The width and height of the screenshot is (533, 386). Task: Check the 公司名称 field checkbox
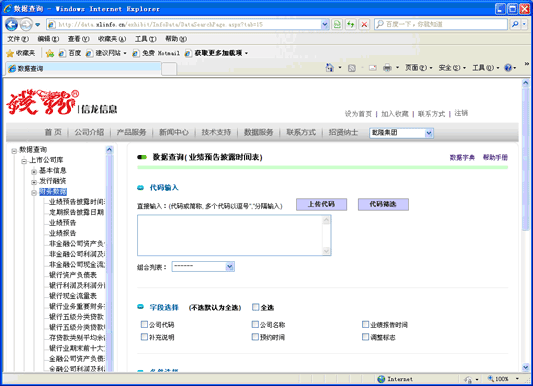tap(255, 324)
